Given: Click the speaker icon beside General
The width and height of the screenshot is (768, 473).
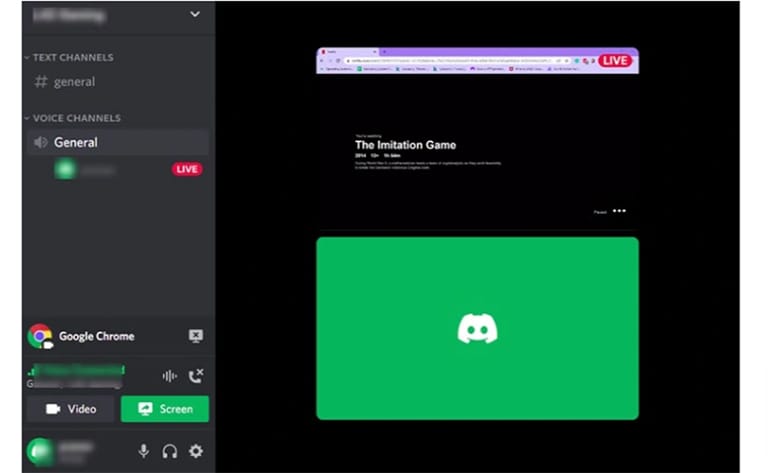Looking at the screenshot, I should point(40,142).
